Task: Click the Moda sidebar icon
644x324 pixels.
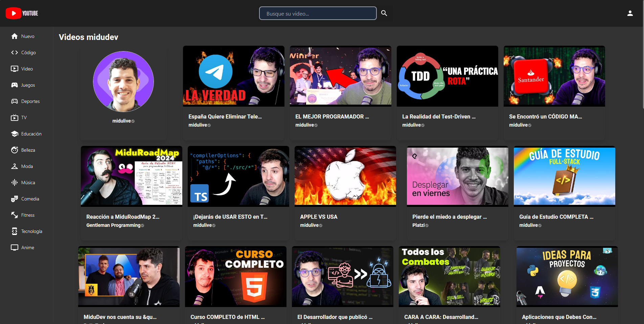Action: (15, 166)
